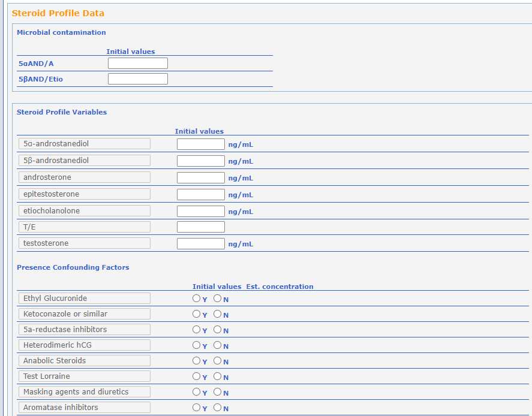Click the 5β-androstanediol ng/mL value field
This screenshot has width=532, height=416.
(201, 161)
